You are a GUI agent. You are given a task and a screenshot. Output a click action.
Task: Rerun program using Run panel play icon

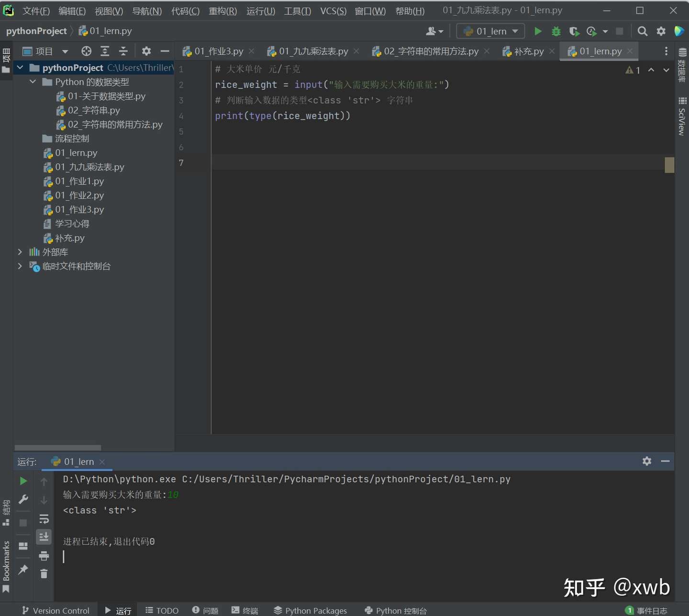[23, 481]
